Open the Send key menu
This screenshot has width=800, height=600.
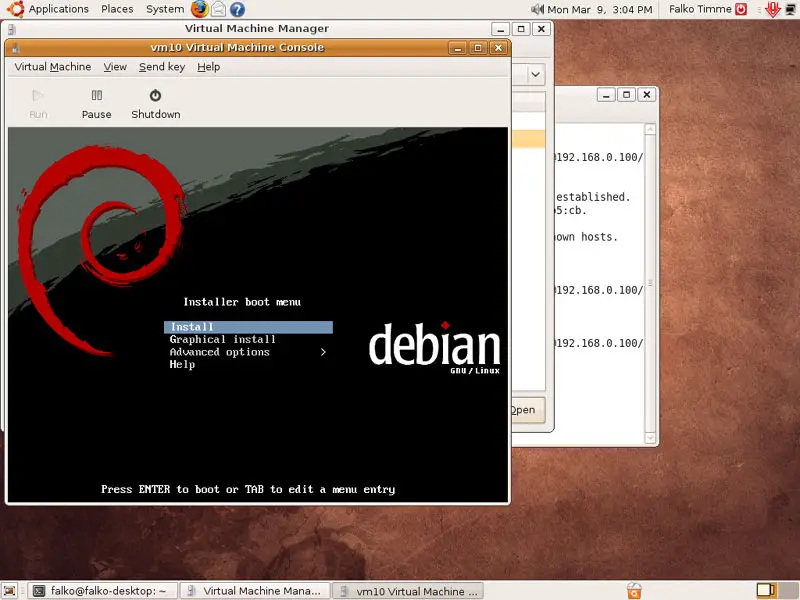point(161,67)
